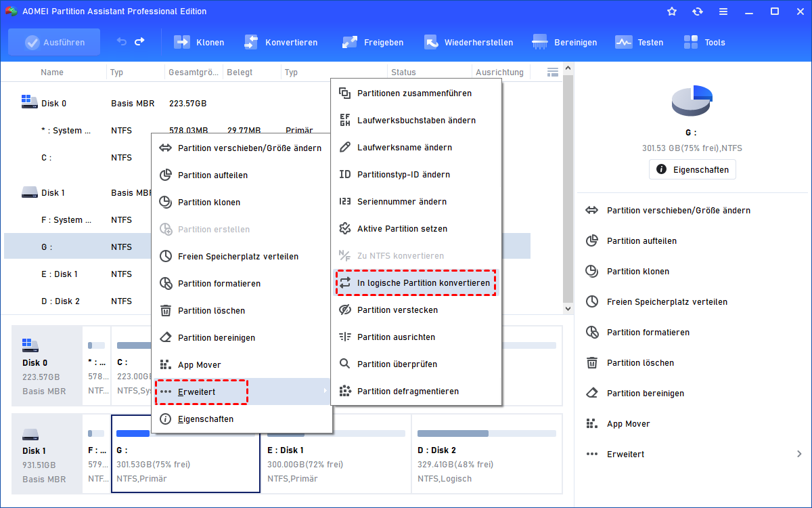This screenshot has height=508, width=812.
Task: Select Seriennummer ändern in submenu
Action: 416,202
